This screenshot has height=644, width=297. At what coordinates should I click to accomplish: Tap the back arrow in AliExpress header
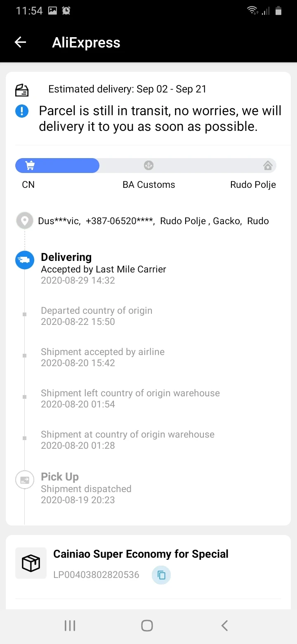pyautogui.click(x=20, y=42)
